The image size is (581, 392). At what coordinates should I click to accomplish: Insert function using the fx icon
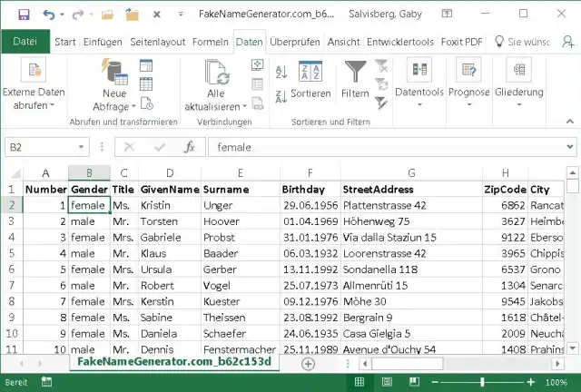click(188, 147)
